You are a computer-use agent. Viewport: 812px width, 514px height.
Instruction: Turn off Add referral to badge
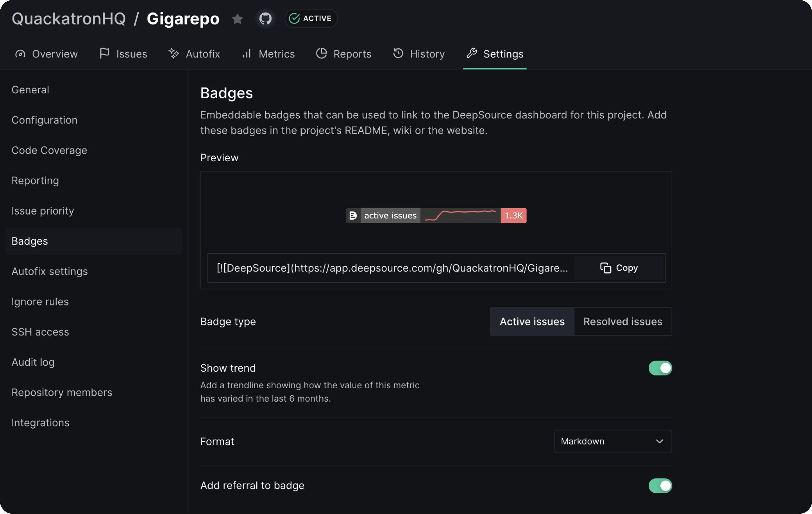coord(660,486)
